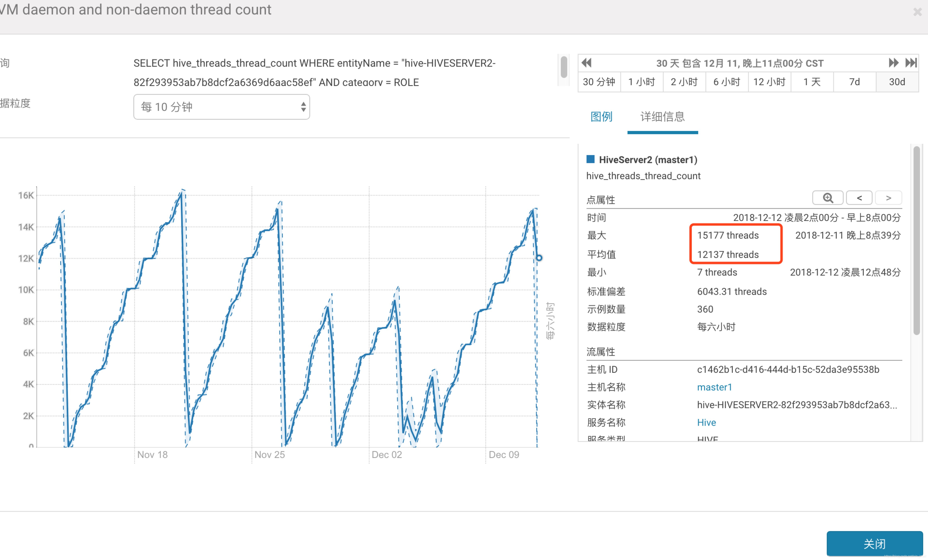
Task: Click the 16K y-axis label
Action: click(26, 195)
